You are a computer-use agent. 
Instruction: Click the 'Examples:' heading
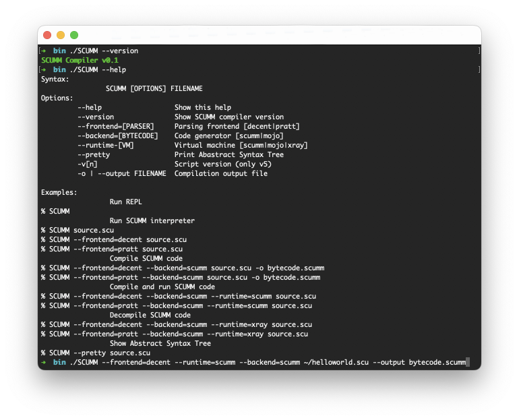[59, 192]
